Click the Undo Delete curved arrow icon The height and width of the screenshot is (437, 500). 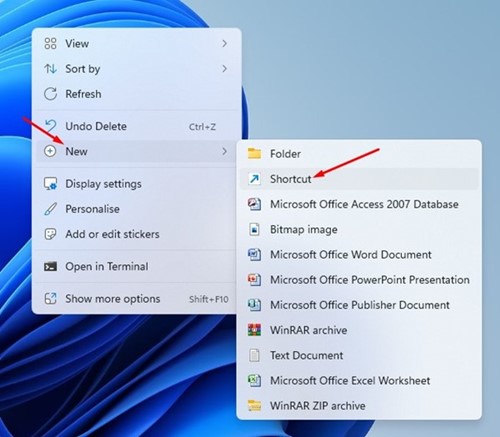click(50, 126)
